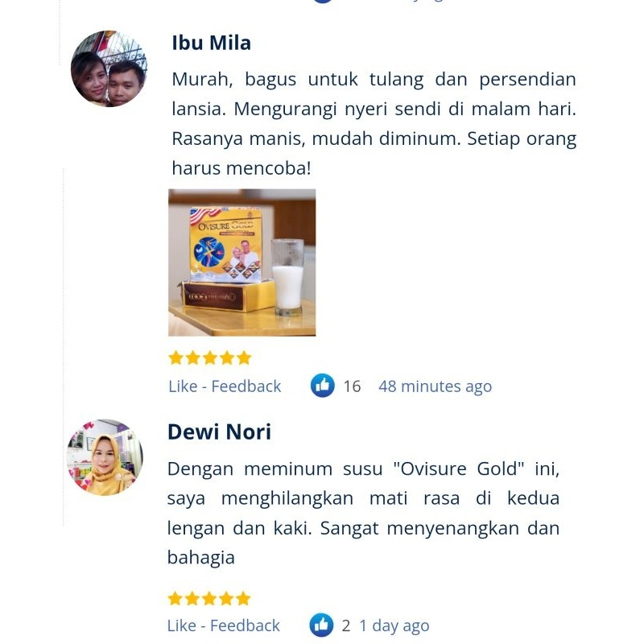Image resolution: width=644 pixels, height=644 pixels.
Task: Open Dewi Nori's profile avatar
Action: coord(105,457)
